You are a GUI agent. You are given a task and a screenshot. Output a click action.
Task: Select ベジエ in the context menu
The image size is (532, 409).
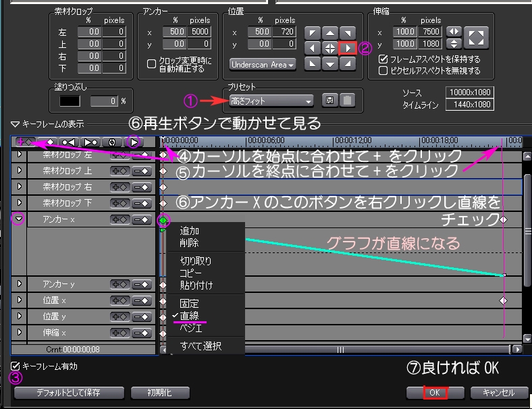pyautogui.click(x=190, y=327)
